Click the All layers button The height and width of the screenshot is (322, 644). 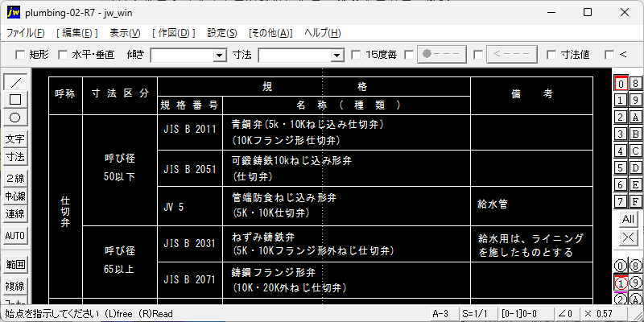point(629,219)
